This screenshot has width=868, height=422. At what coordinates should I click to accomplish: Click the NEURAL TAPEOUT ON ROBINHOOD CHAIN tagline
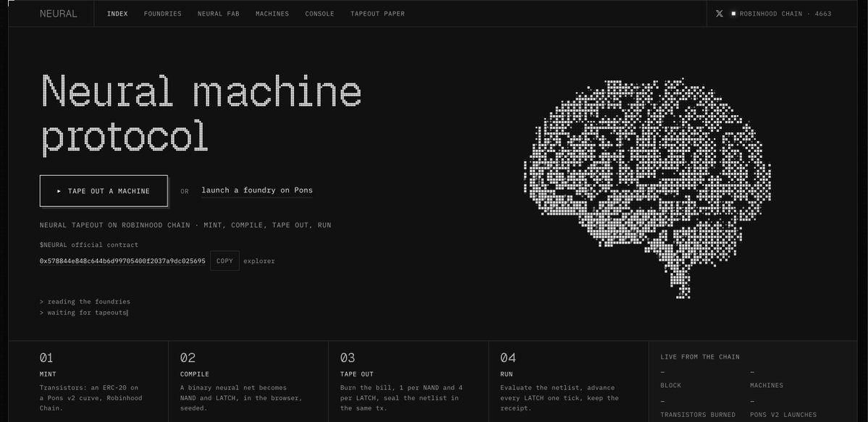pos(185,225)
